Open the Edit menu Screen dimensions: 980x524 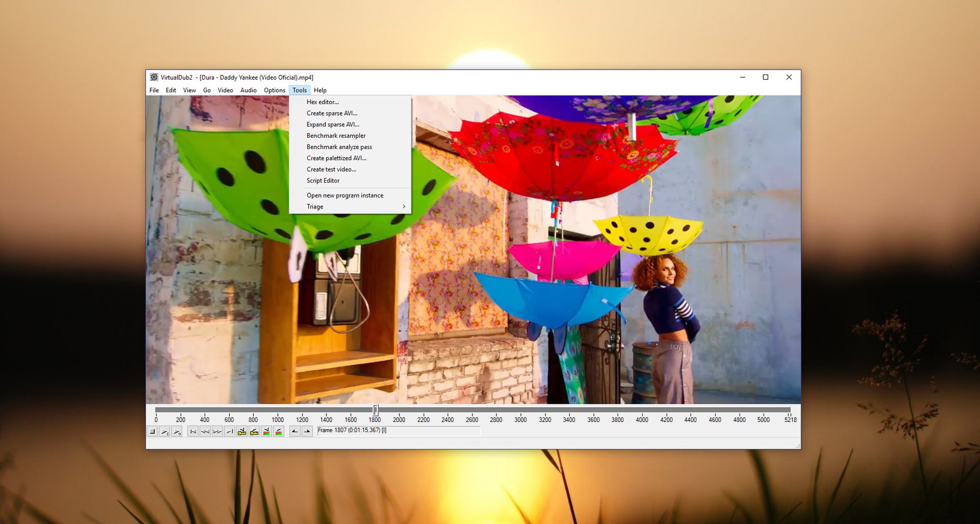[171, 90]
